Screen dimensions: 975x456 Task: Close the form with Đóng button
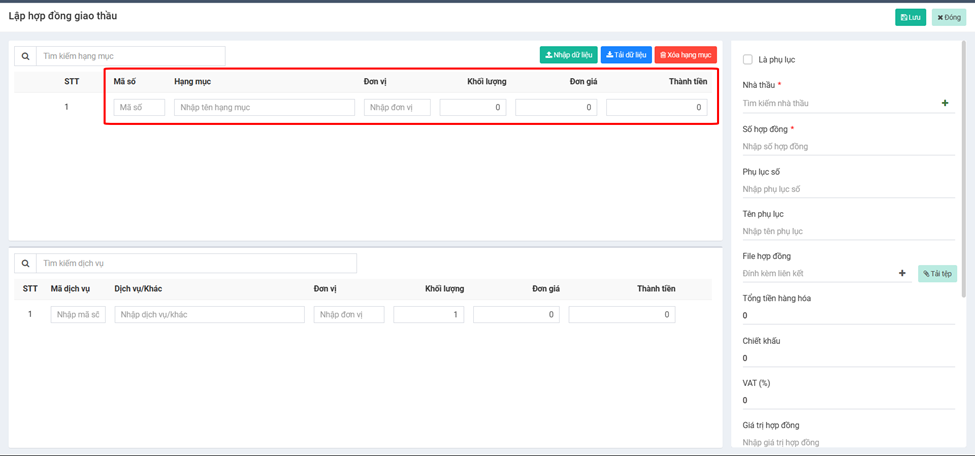coord(948,17)
